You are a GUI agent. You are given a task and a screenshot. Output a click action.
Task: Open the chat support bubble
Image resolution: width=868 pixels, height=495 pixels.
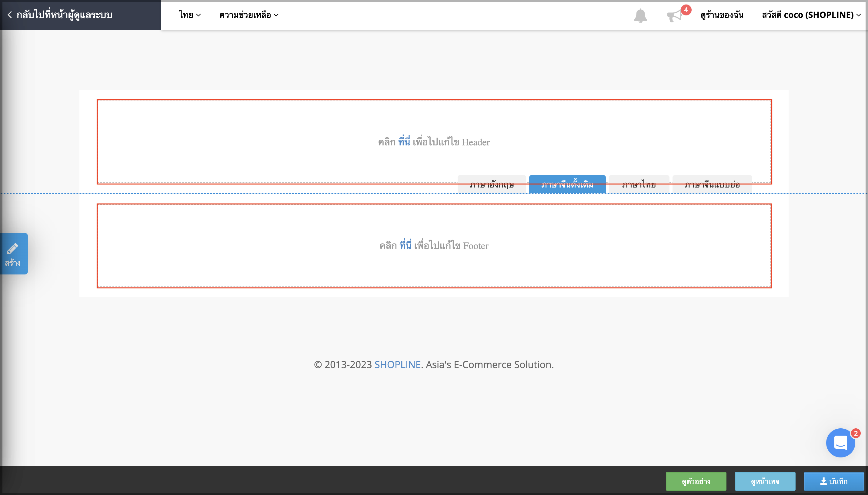tap(840, 443)
